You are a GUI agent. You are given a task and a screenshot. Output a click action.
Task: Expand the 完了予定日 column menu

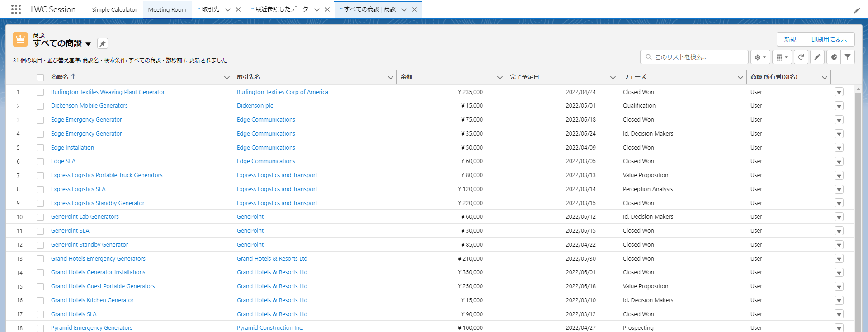[613, 78]
